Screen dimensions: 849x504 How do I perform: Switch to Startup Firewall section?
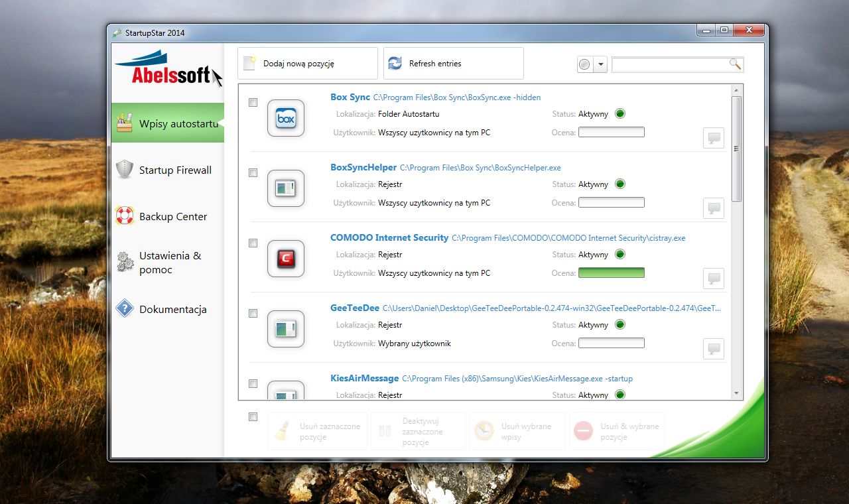168,170
